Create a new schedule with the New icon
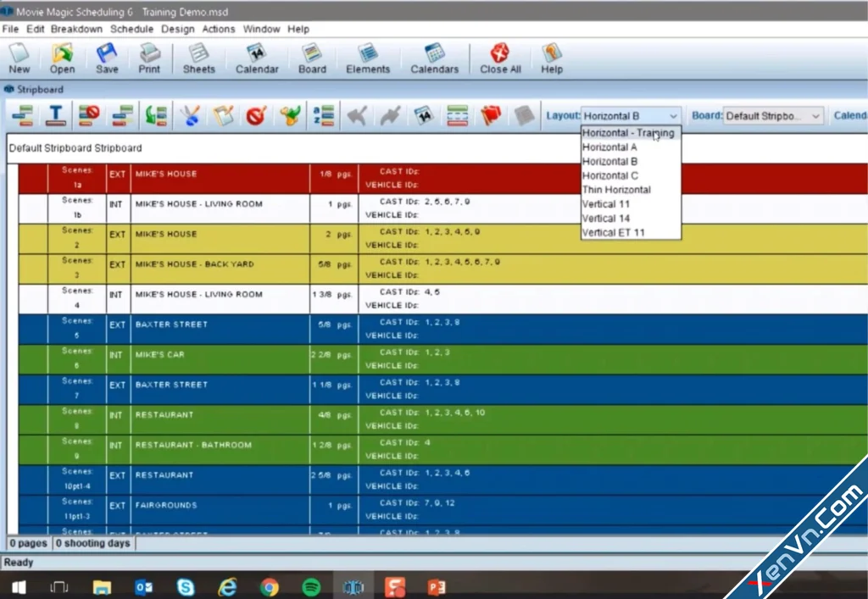Viewport: 868px width, 599px height. pyautogui.click(x=19, y=57)
